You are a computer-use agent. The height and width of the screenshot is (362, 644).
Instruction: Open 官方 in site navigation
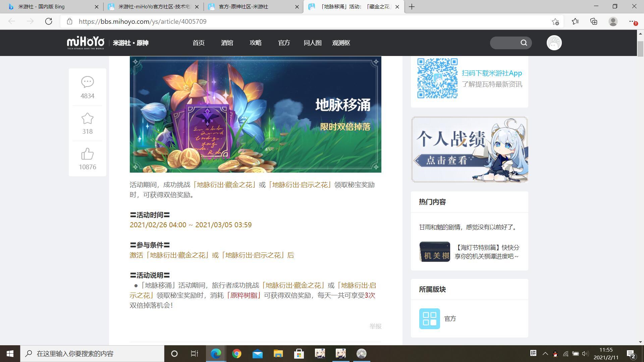(x=284, y=43)
